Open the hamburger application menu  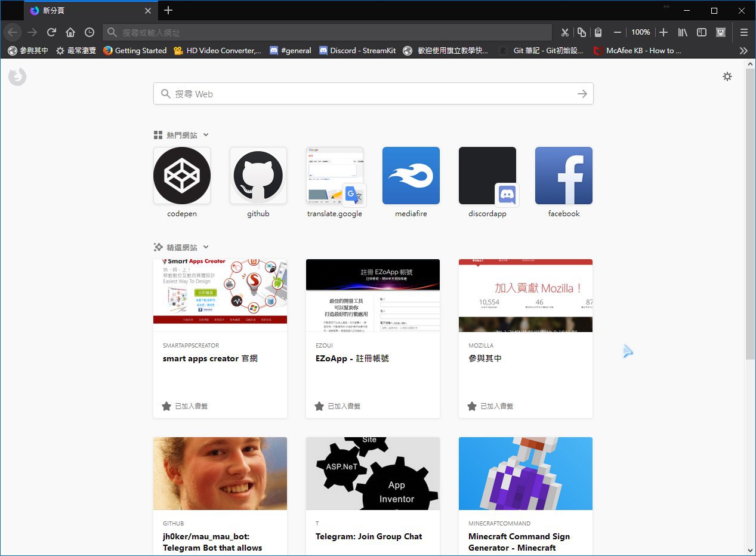pos(743,32)
